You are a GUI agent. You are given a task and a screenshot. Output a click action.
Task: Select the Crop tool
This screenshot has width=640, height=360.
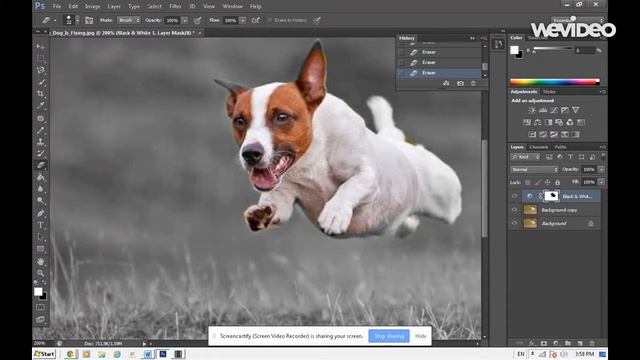click(40, 94)
